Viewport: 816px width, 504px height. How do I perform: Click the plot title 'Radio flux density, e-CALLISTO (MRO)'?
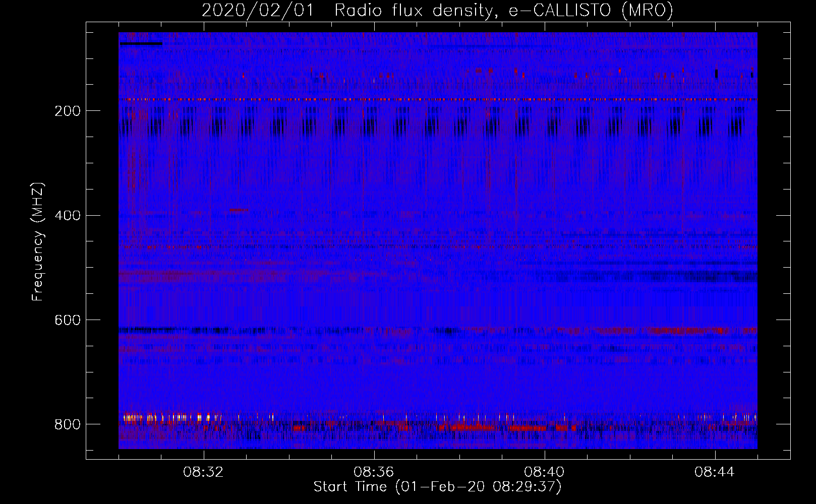click(x=504, y=10)
